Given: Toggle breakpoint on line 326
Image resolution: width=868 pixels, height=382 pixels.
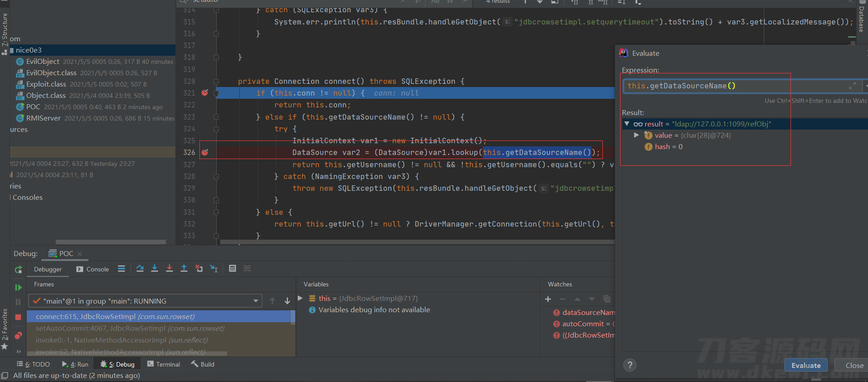Looking at the screenshot, I should coord(205,152).
